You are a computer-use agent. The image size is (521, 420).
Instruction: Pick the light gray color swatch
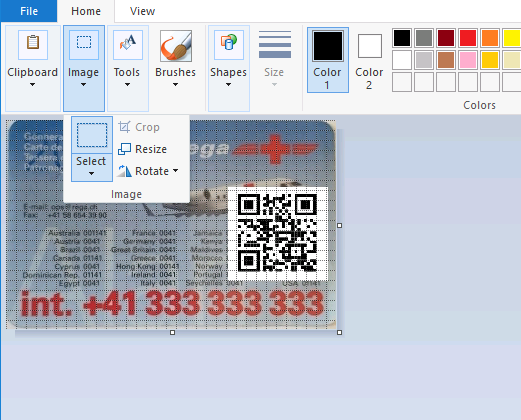coord(424,60)
